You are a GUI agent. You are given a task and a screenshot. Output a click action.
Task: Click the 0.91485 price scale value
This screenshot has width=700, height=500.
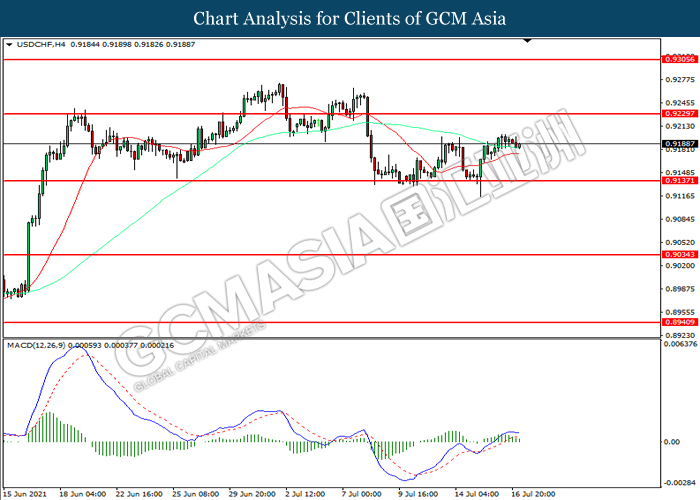680,172
